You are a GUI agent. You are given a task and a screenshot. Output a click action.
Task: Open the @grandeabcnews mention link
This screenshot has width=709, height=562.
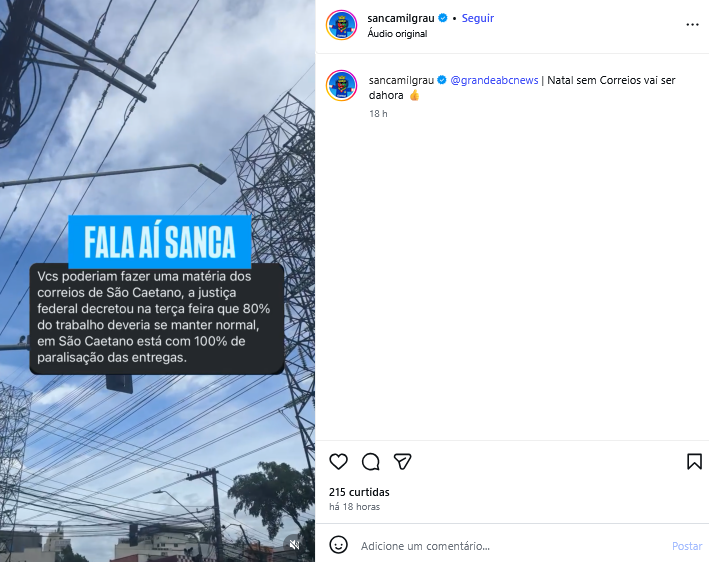click(x=494, y=80)
